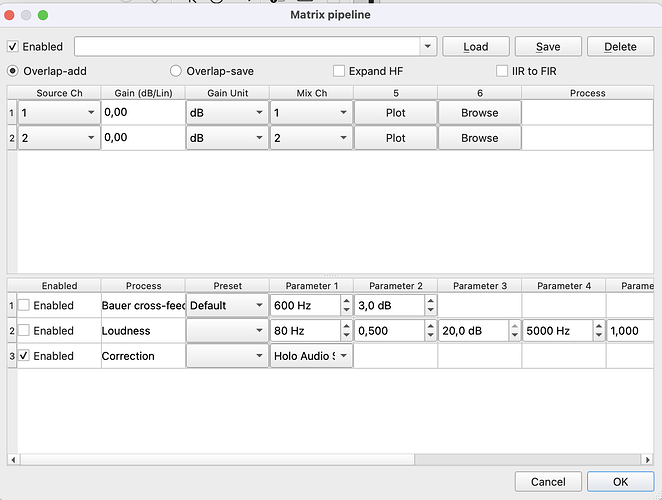Click the upper Process column header
This screenshot has height=500, width=662.
coord(587,93)
